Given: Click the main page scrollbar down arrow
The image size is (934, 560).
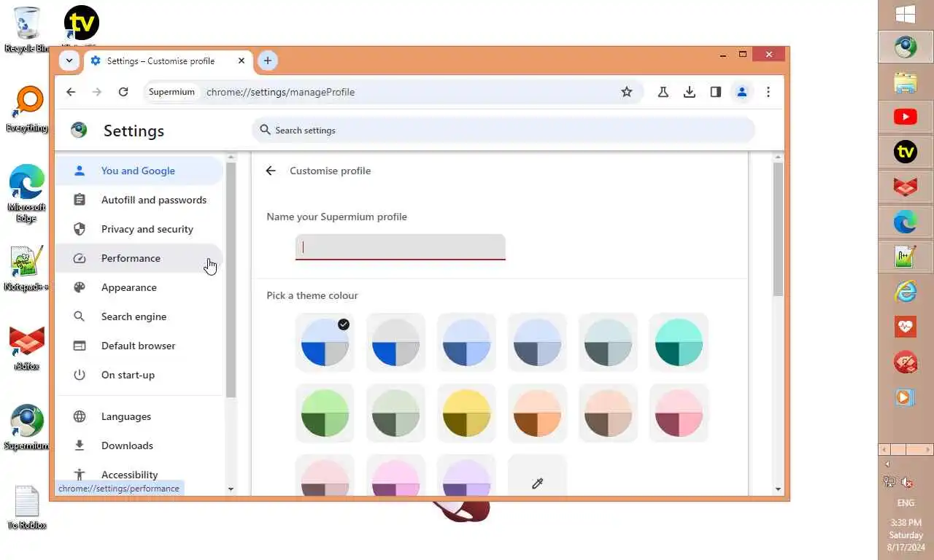Looking at the screenshot, I should click(778, 489).
